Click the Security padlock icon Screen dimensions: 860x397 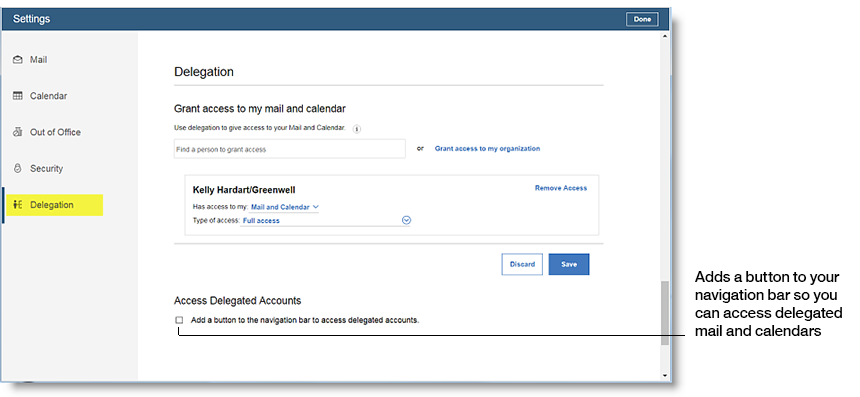18,168
